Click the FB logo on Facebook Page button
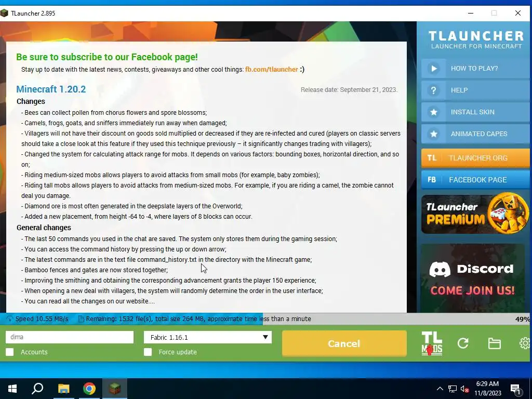Image resolution: width=532 pixels, height=399 pixels. point(432,180)
